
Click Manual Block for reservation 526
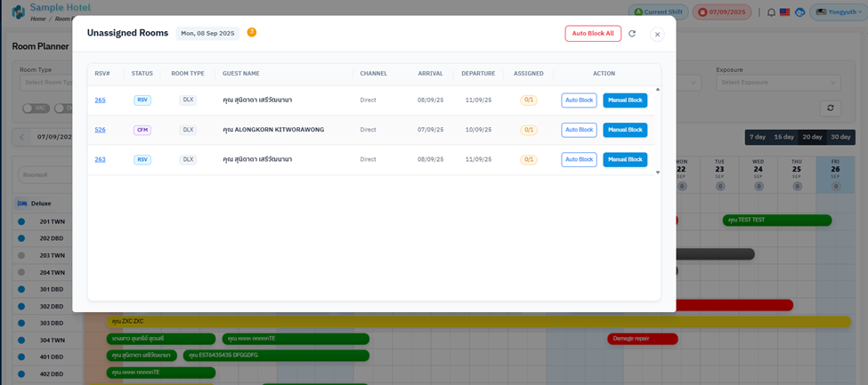(x=625, y=130)
